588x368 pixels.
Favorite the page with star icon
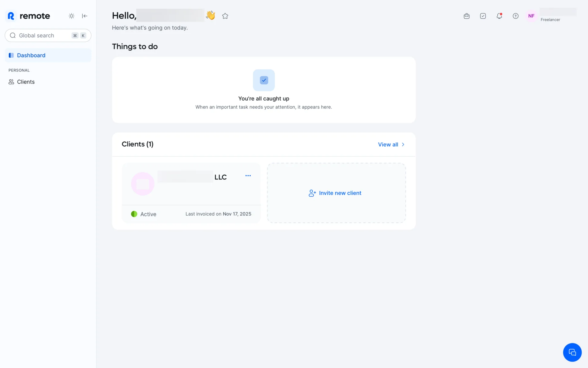[x=225, y=16]
